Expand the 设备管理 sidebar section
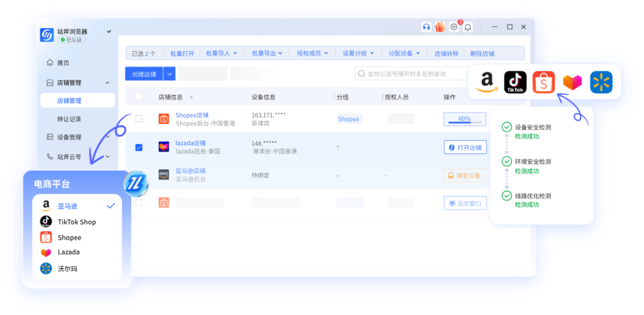This screenshot has height=315, width=644. (107, 136)
